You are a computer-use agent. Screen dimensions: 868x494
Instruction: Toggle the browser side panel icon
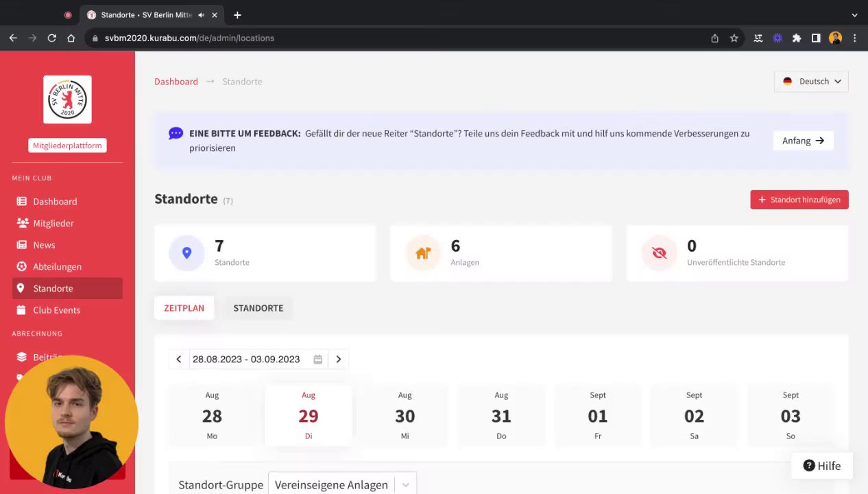(816, 38)
